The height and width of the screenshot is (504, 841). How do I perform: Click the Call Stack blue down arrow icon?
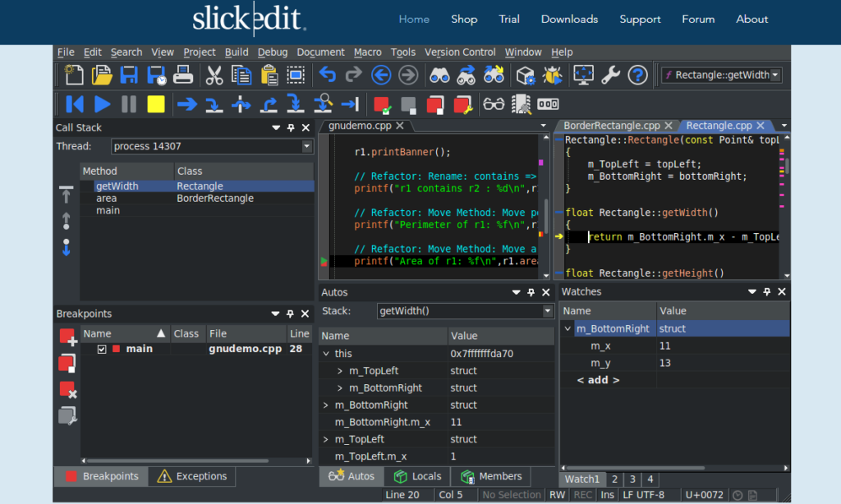tap(66, 247)
